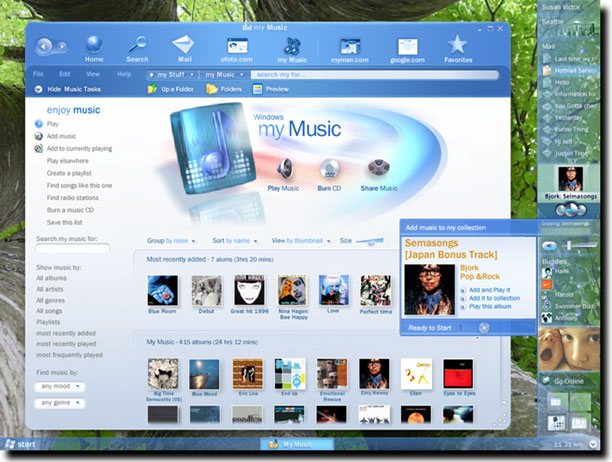Show most recently played music

(66, 344)
